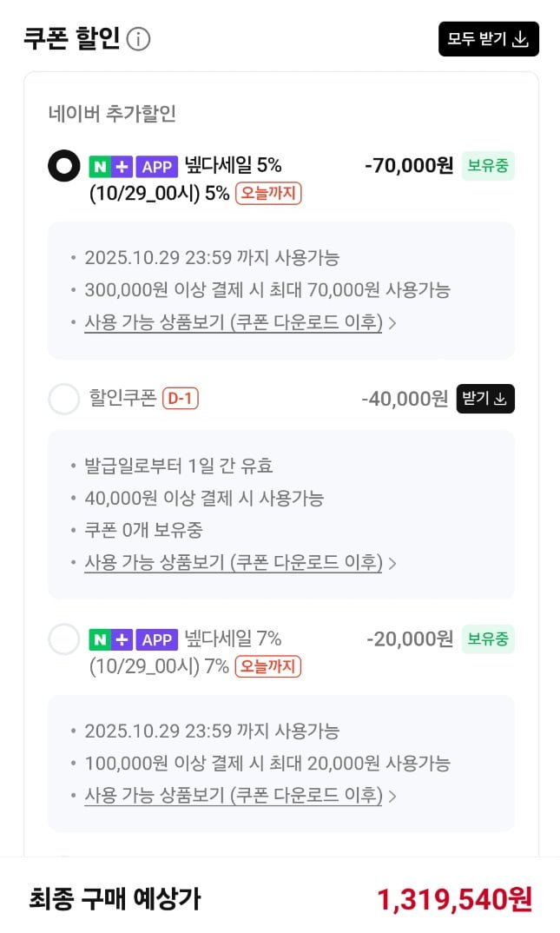Click the purple plus badge on 7% coupon
The height and width of the screenshot is (933, 560).
122,639
